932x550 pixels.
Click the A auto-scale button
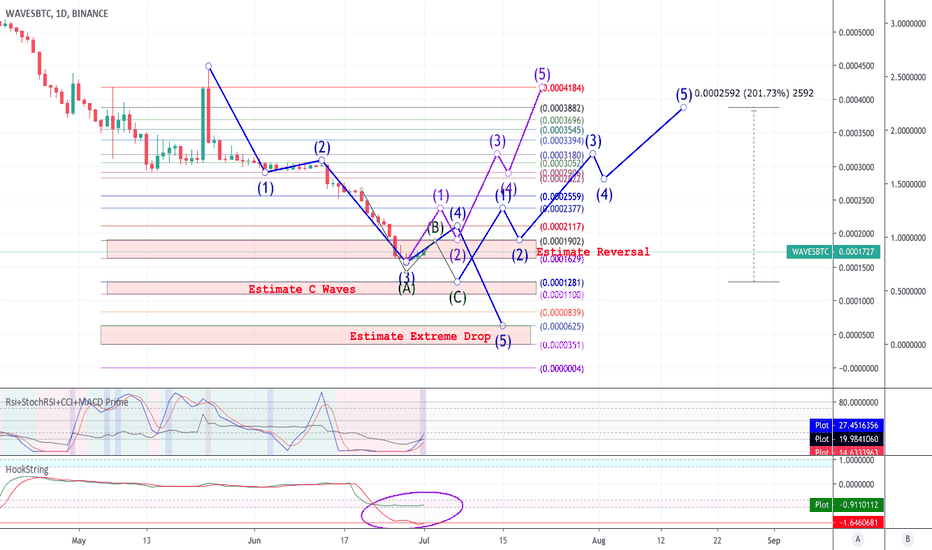(x=857, y=539)
